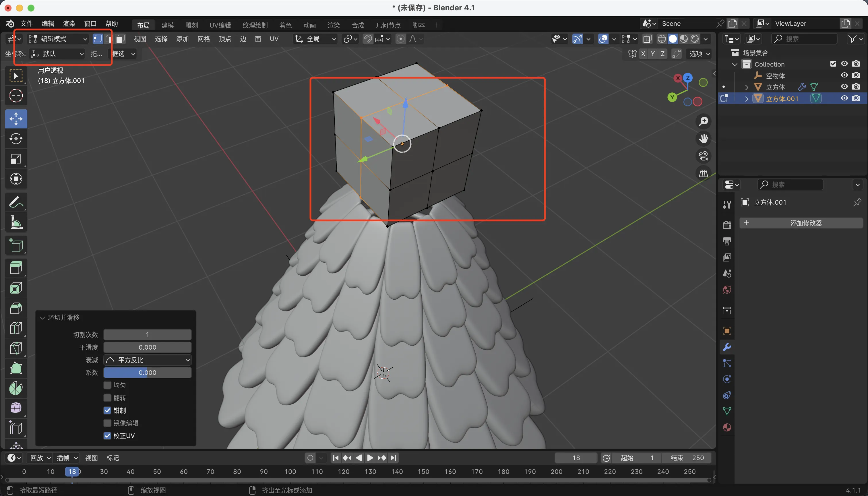Click the 系数 factor slider

(147, 372)
